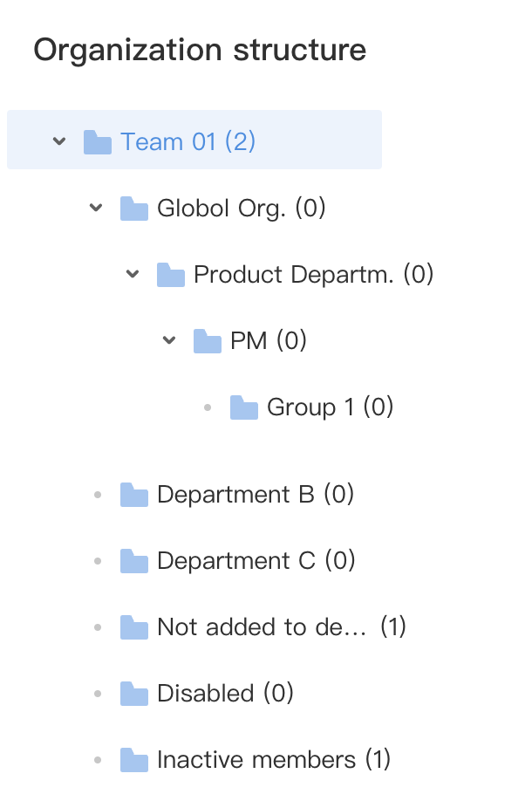Click the Department B folder icon
532x794 pixels.
tap(134, 495)
